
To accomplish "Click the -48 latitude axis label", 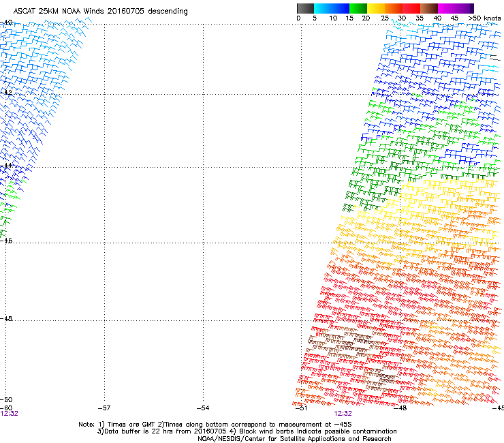I will (x=6, y=318).
